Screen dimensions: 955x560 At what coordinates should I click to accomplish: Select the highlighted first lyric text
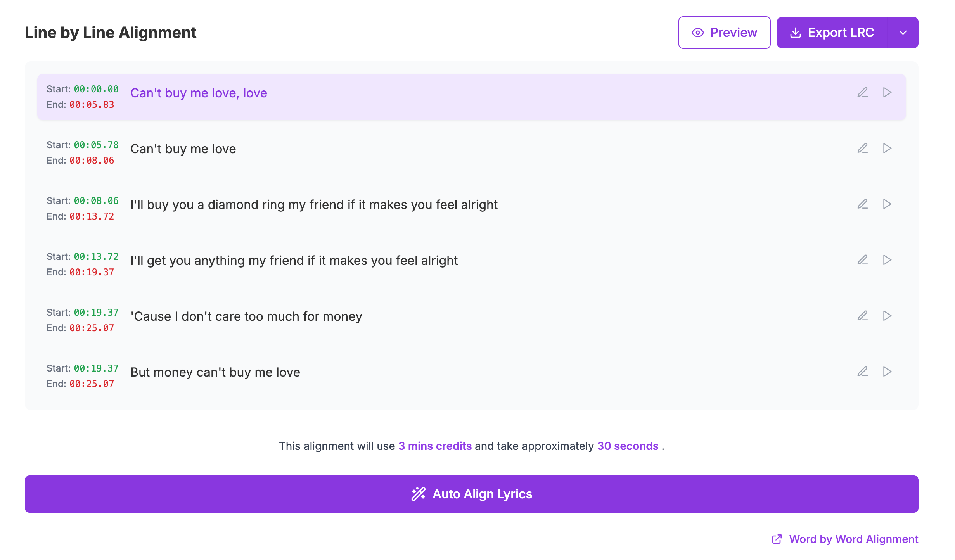(199, 93)
